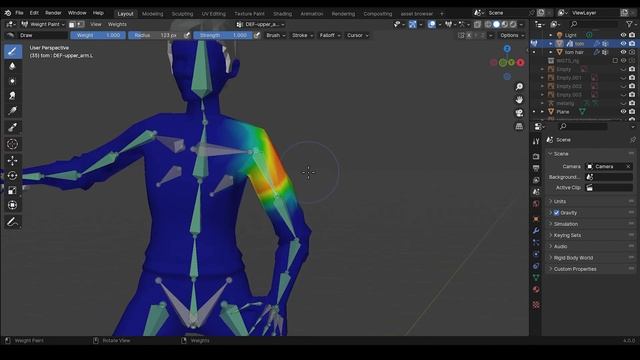Viewport: 640px width, 360px height.
Task: Click the blue Z axis gizmo
Action: click(507, 49)
